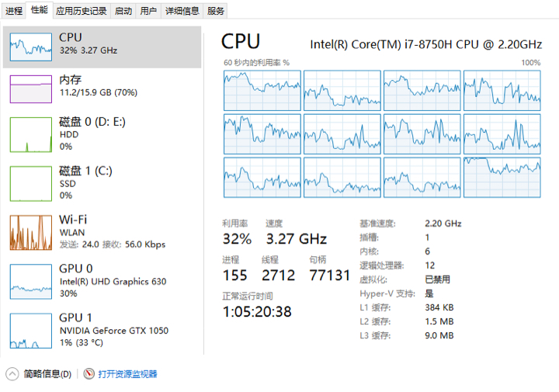Click the first logical processor graph
The height and width of the screenshot is (392, 559).
coord(262,91)
